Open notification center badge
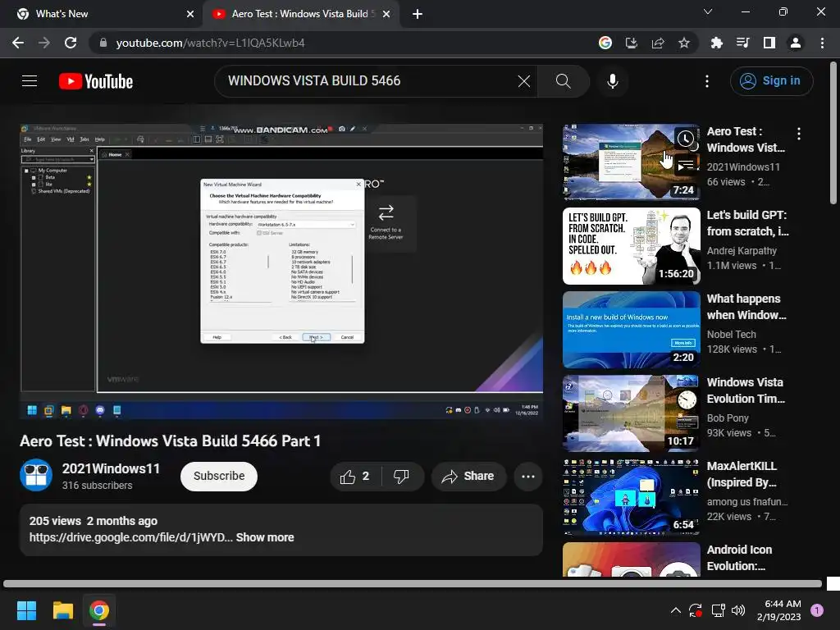Image resolution: width=840 pixels, height=630 pixels. tap(817, 610)
